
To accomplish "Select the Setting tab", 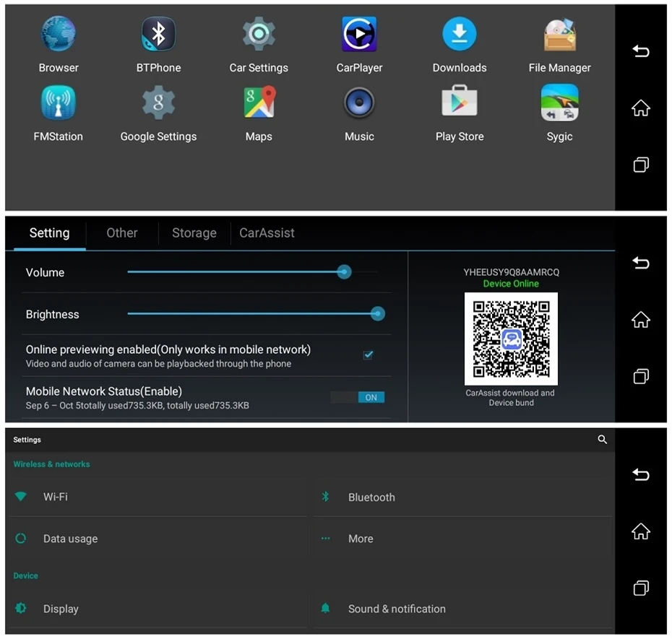I will (49, 233).
